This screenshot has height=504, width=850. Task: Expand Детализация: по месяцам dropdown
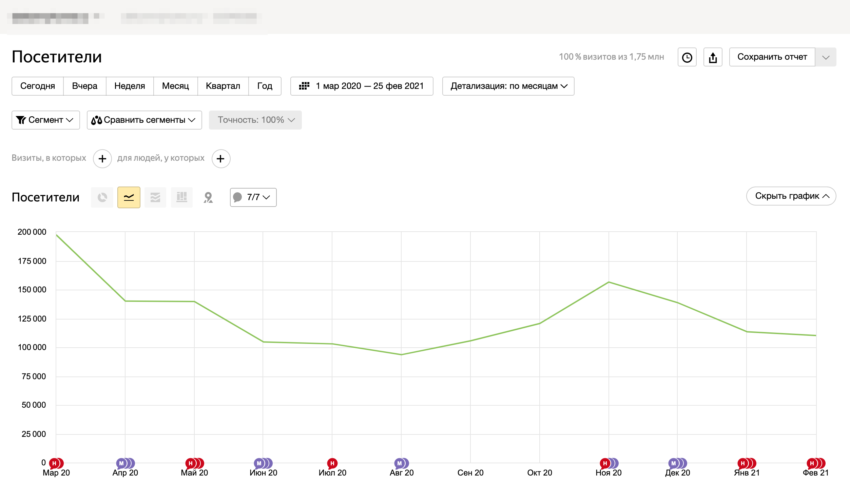pyautogui.click(x=508, y=86)
